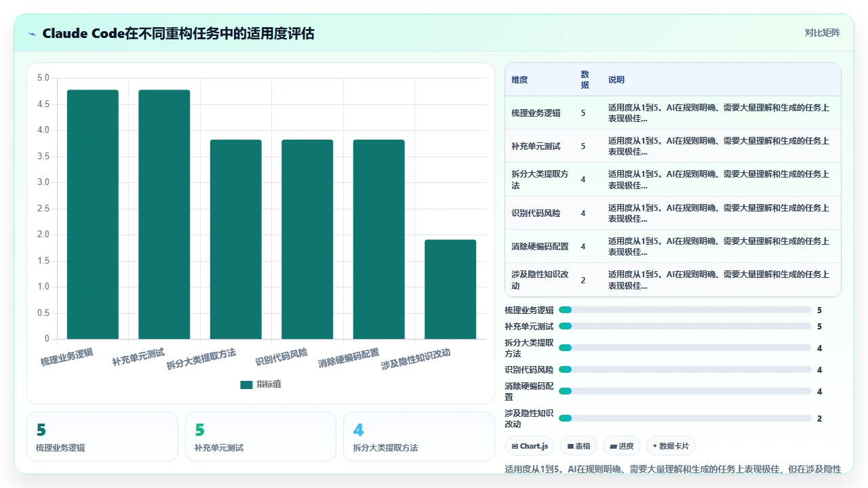The width and height of the screenshot is (868, 488).
Task: Click the description paragraph below the chips
Action: [673, 469]
